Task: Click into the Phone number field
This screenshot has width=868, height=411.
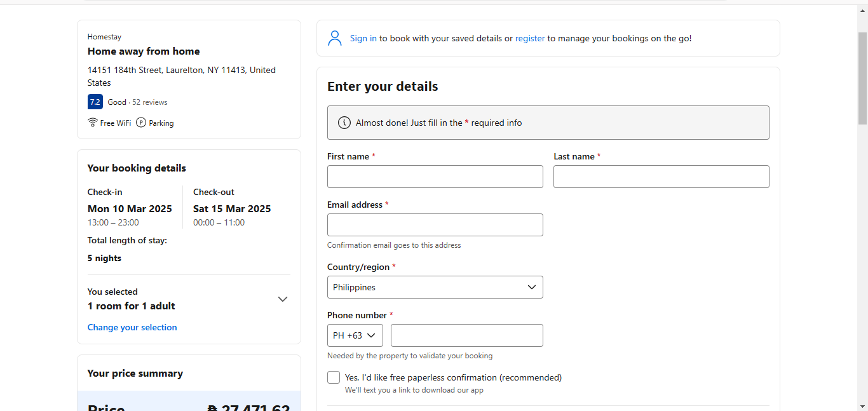Action: click(x=466, y=335)
